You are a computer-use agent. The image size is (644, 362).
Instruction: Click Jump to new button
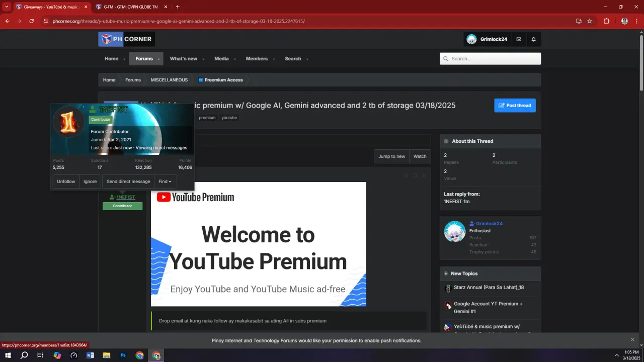391,156
